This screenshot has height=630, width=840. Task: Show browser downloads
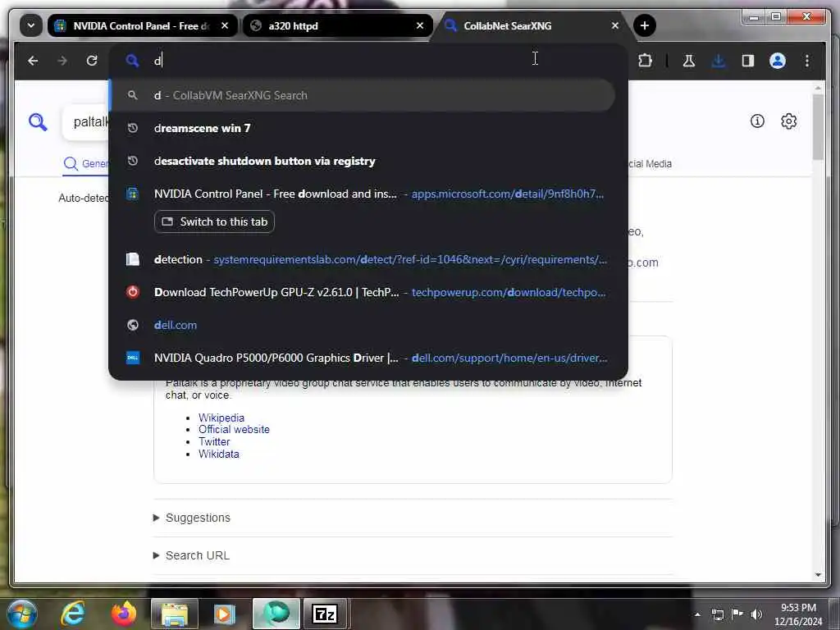(719, 61)
